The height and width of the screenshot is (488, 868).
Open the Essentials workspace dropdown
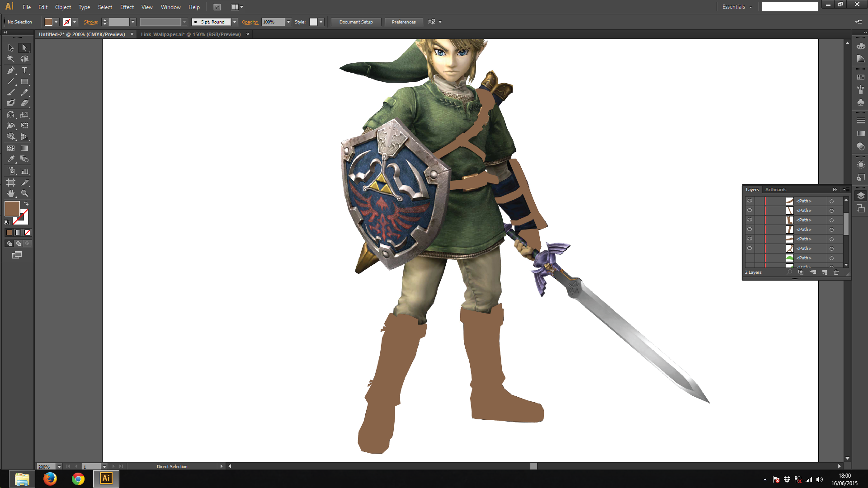[737, 7]
